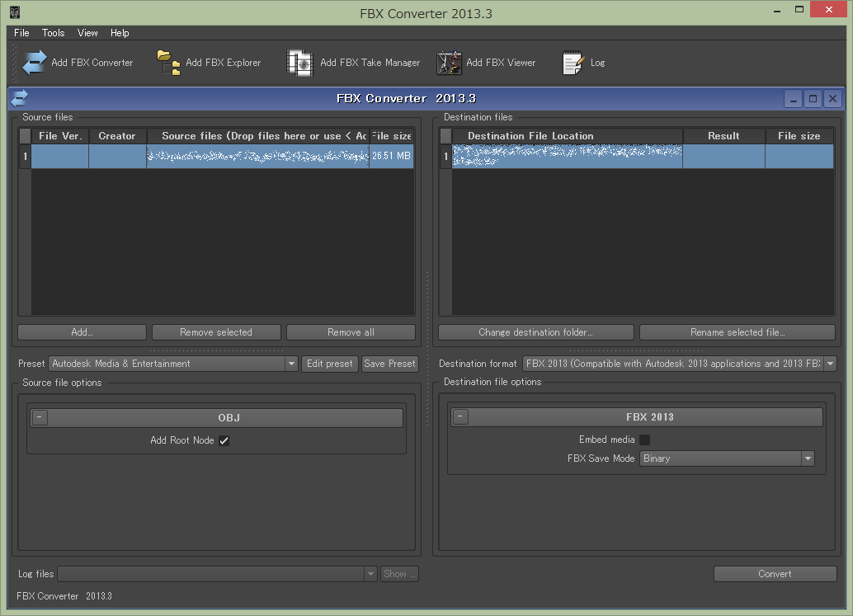This screenshot has height=616, width=853.
Task: Click the app icon in the main title bar
Action: [x=15, y=12]
